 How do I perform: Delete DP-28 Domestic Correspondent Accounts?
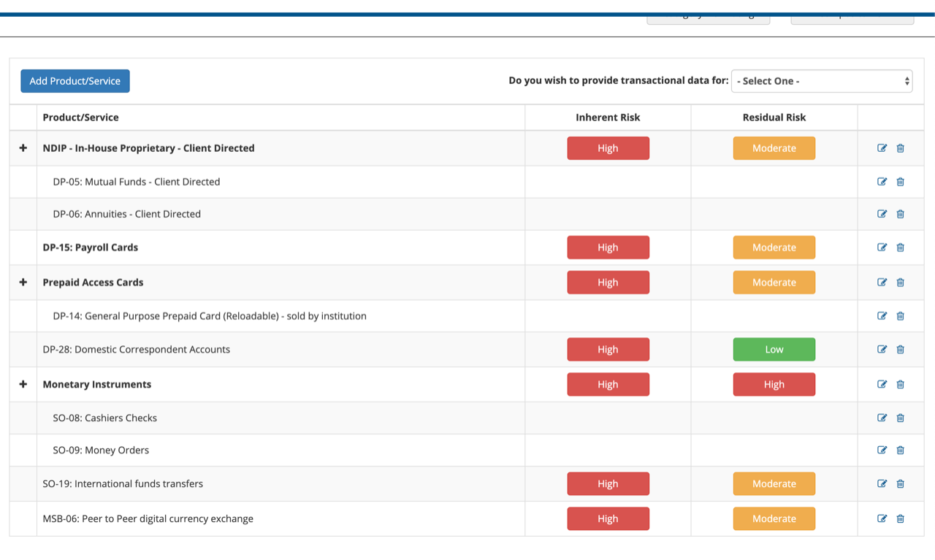click(900, 349)
